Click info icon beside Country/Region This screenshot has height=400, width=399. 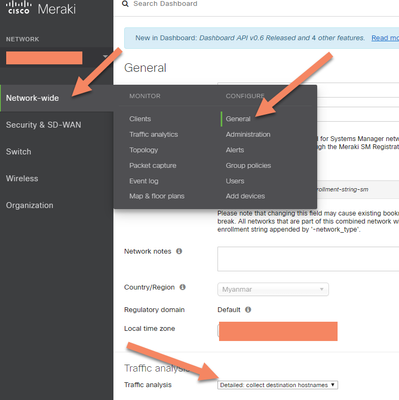[182, 287]
